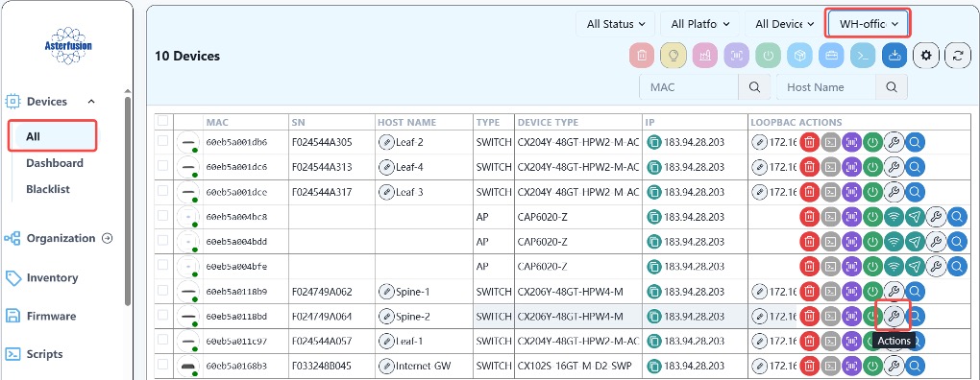Open the WH-office venue dropdown
Image resolution: width=980 pixels, height=380 pixels.
pos(869,24)
